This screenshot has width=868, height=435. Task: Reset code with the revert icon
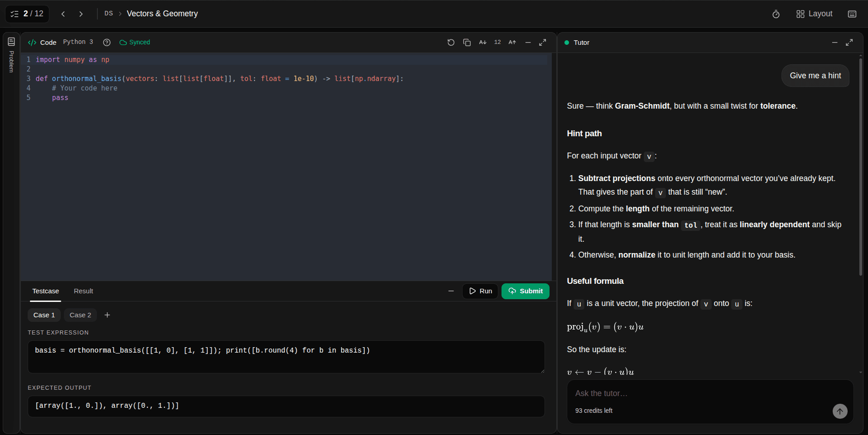coord(451,42)
